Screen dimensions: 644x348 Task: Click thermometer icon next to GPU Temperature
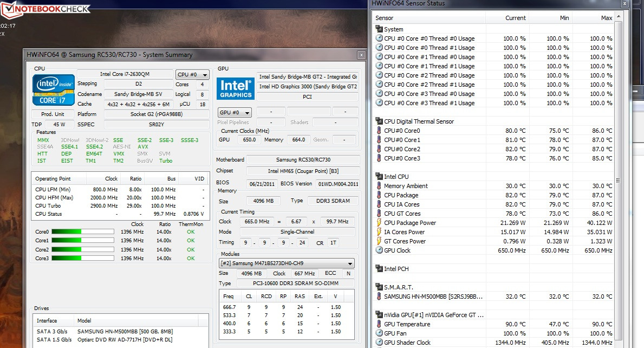[379, 324]
